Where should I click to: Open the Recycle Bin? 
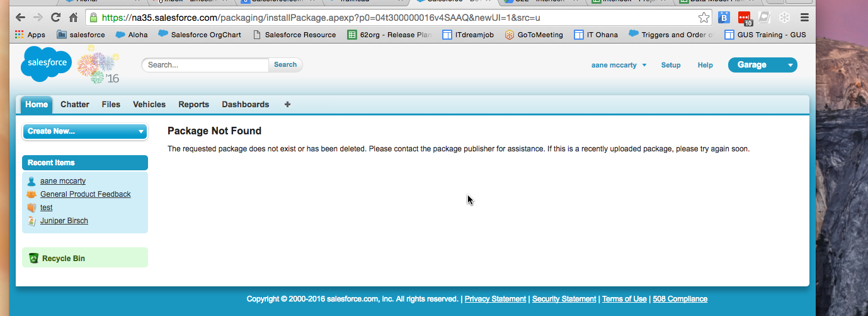pyautogui.click(x=64, y=259)
